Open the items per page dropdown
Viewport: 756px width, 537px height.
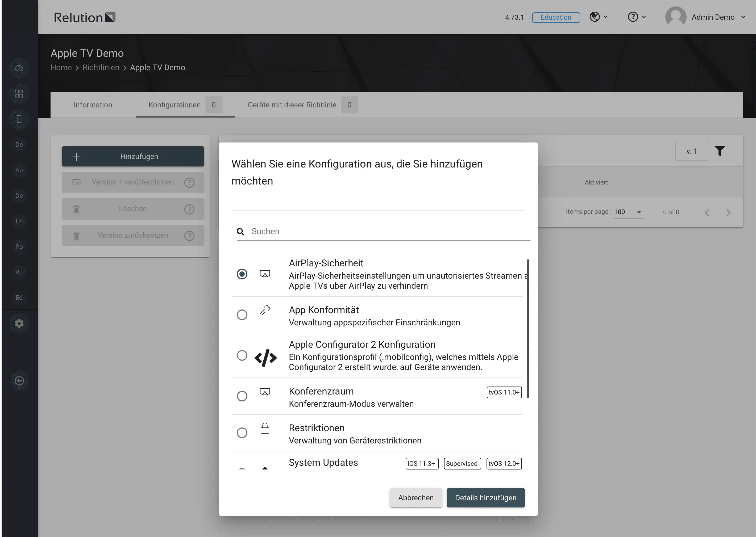pos(629,212)
